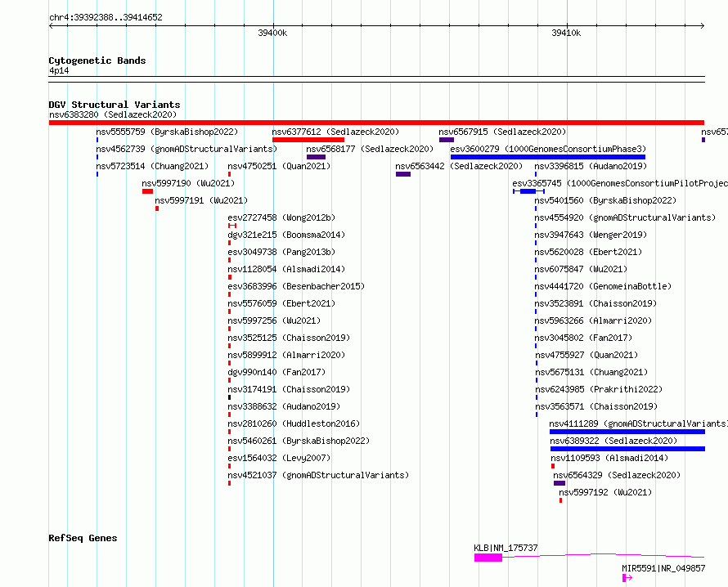
Task: Select nsv5675131 (Chuang2021) label
Action: pos(591,372)
